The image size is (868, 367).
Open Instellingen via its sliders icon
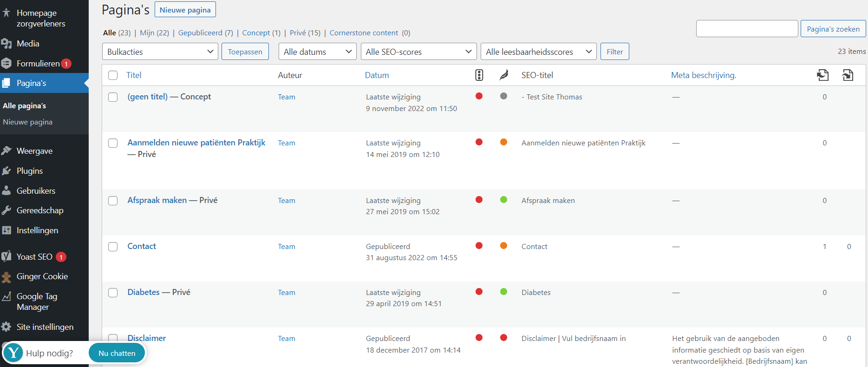tap(7, 230)
